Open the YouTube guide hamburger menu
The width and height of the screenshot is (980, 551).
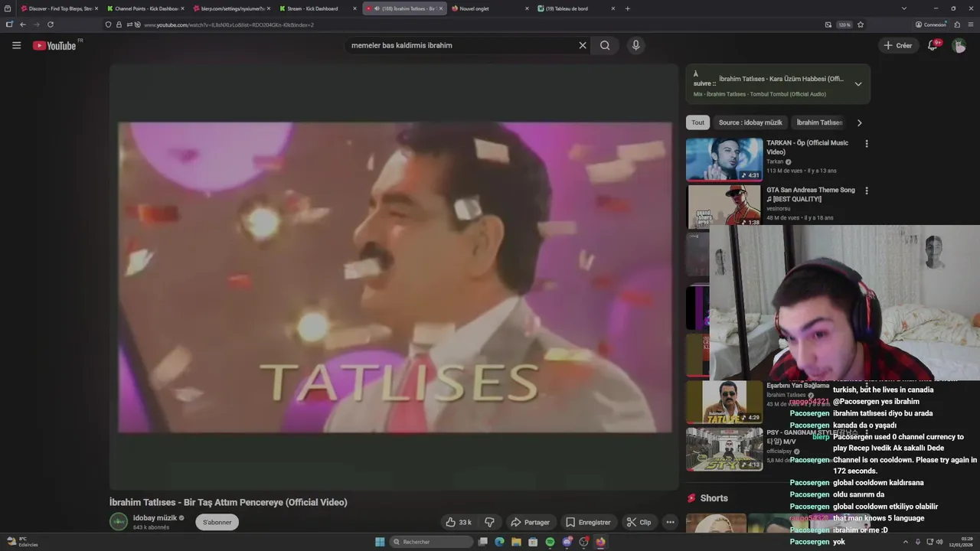(16, 45)
